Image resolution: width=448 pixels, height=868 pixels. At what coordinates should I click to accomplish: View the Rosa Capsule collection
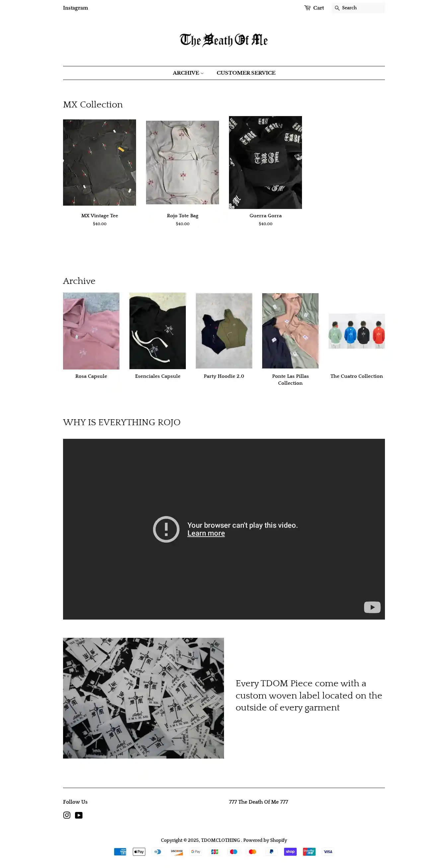(x=91, y=331)
